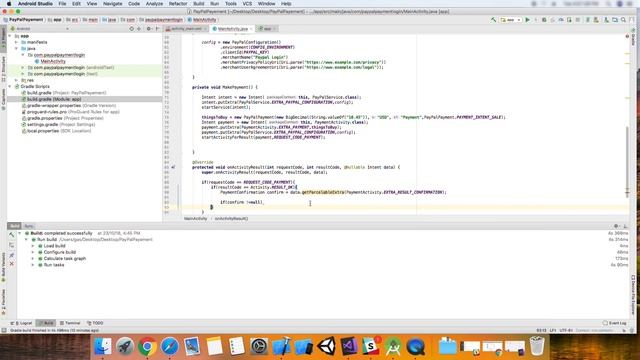Open Android Studio from the Dock
Viewport: 640px width, 360px height.
point(393,347)
